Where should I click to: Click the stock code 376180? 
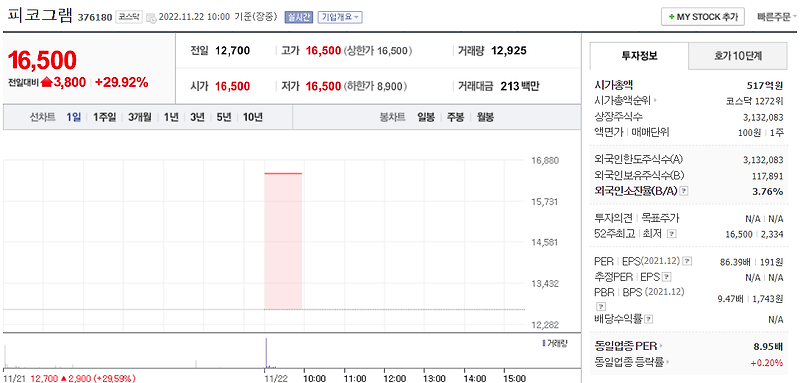point(95,17)
